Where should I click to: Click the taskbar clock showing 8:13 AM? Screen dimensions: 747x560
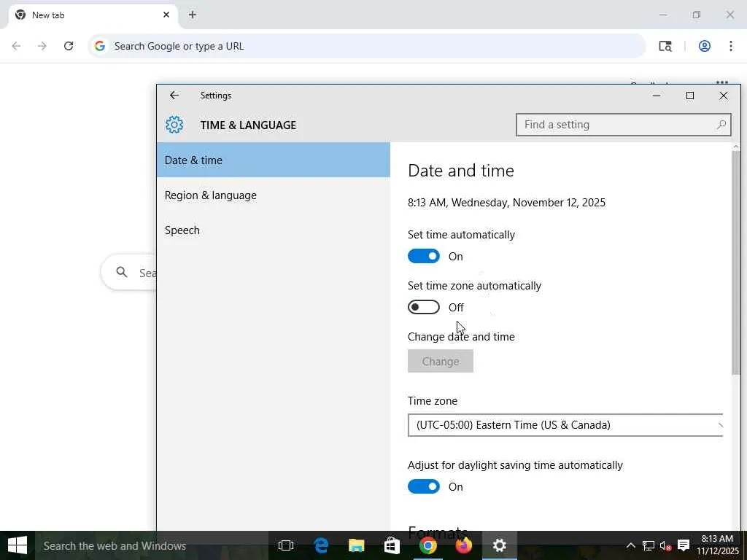point(717,545)
